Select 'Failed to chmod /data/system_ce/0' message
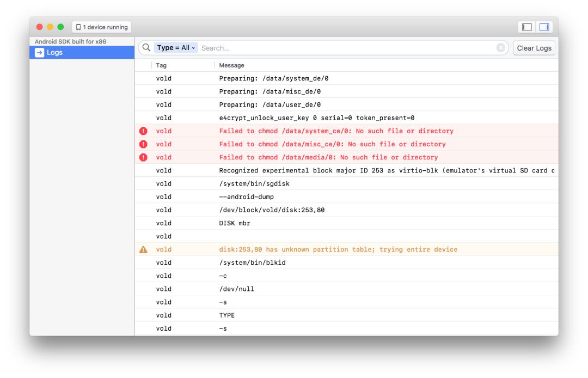588x378 pixels. tap(336, 131)
